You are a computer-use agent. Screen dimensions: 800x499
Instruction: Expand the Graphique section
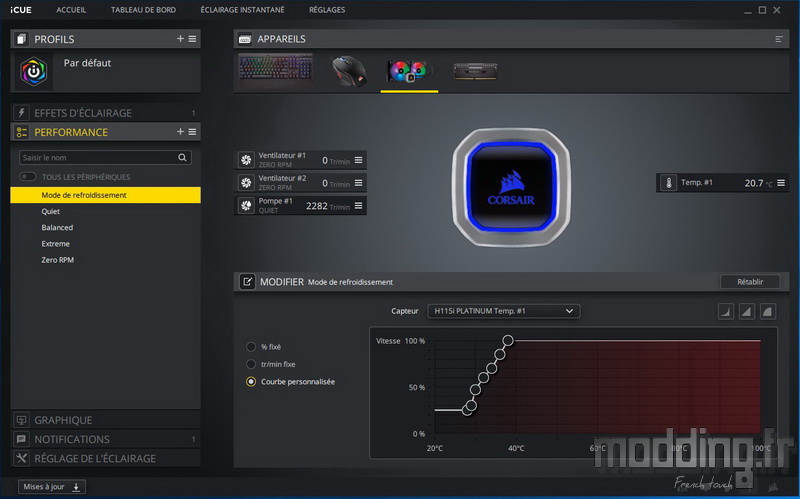[105, 420]
